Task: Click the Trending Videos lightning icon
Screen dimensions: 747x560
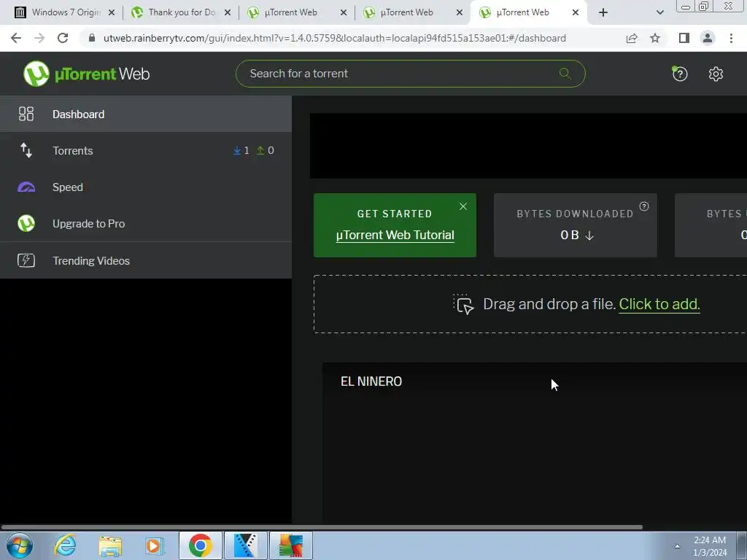Action: click(x=26, y=260)
